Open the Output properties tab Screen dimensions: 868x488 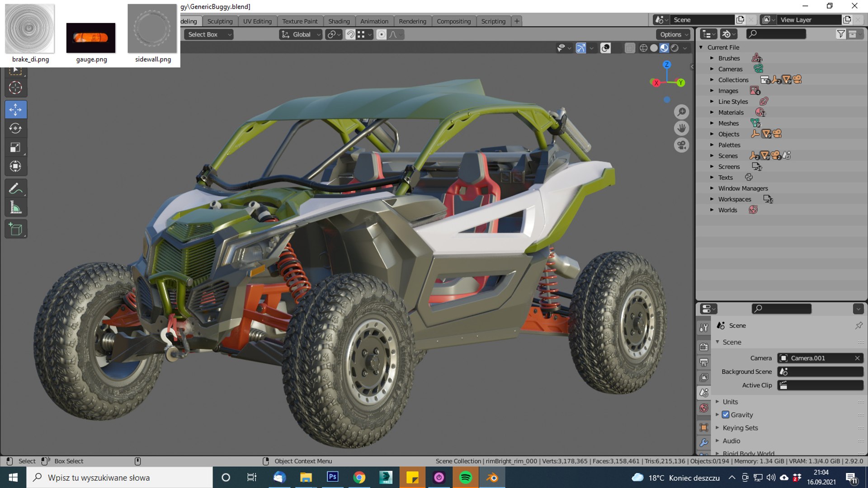coord(704,362)
